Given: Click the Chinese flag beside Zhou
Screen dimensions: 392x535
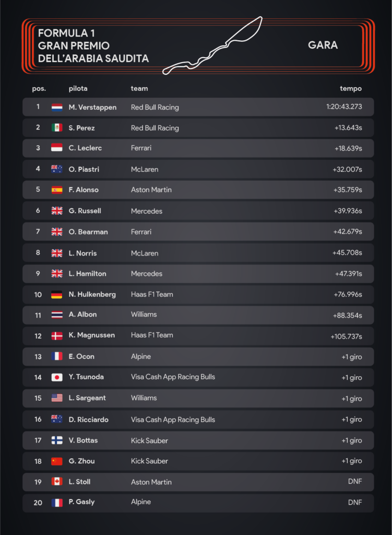Looking at the screenshot, I should [x=57, y=461].
